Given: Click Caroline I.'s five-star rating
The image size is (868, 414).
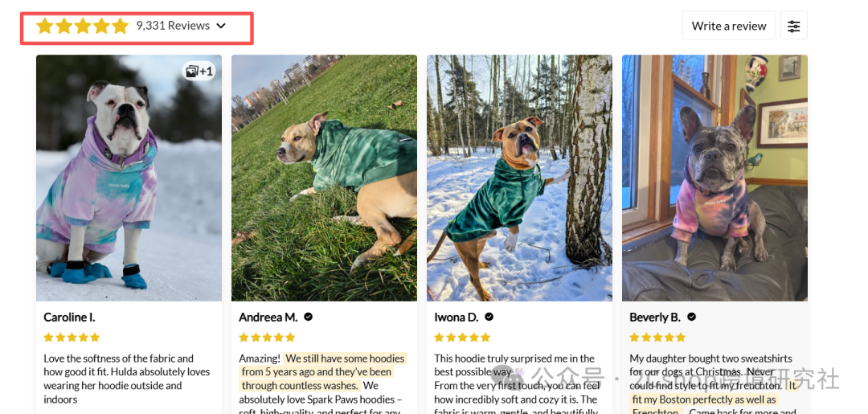Looking at the screenshot, I should coord(72,337).
